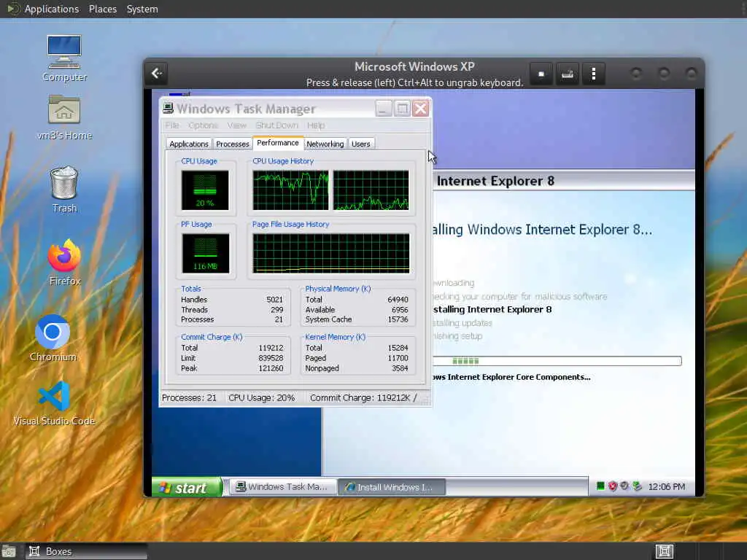Click status bar text Processes: 21
Screen dimensions: 747x560
point(189,397)
